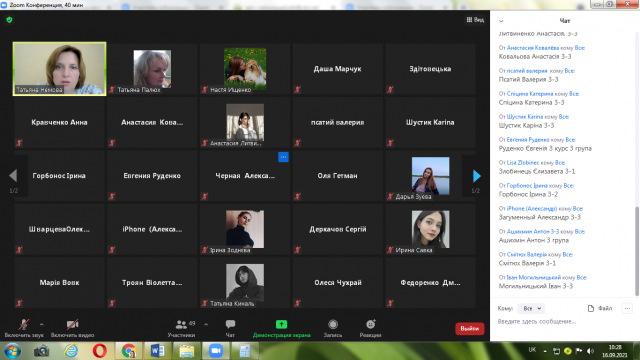
Task: Select Деркачов Сергій participant tile
Action: (x=338, y=229)
